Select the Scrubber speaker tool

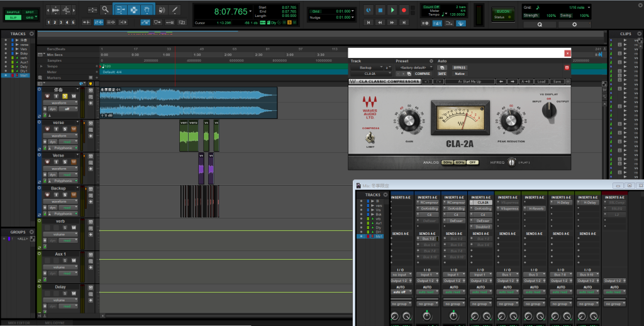162,9
